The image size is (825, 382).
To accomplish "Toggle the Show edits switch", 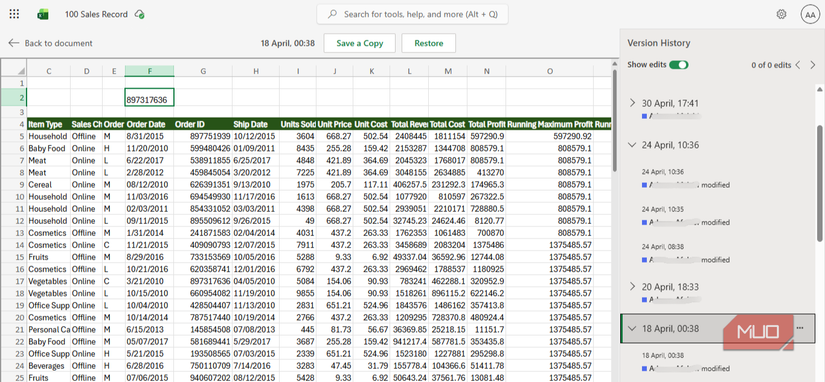I will click(679, 65).
